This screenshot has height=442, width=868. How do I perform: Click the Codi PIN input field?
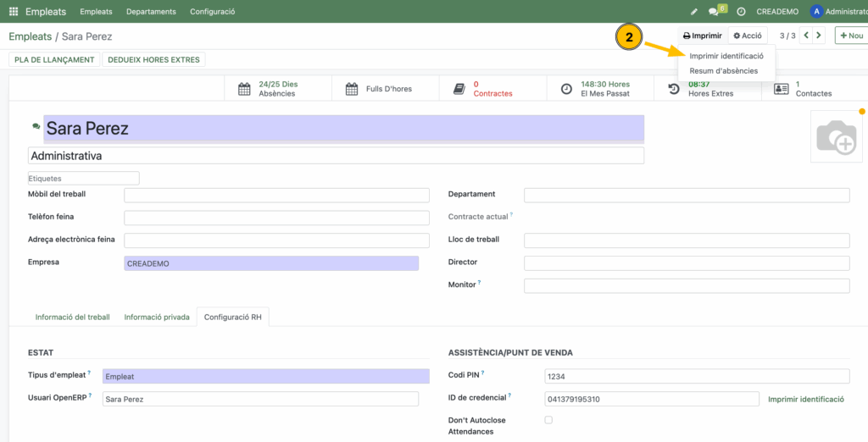[696, 376]
